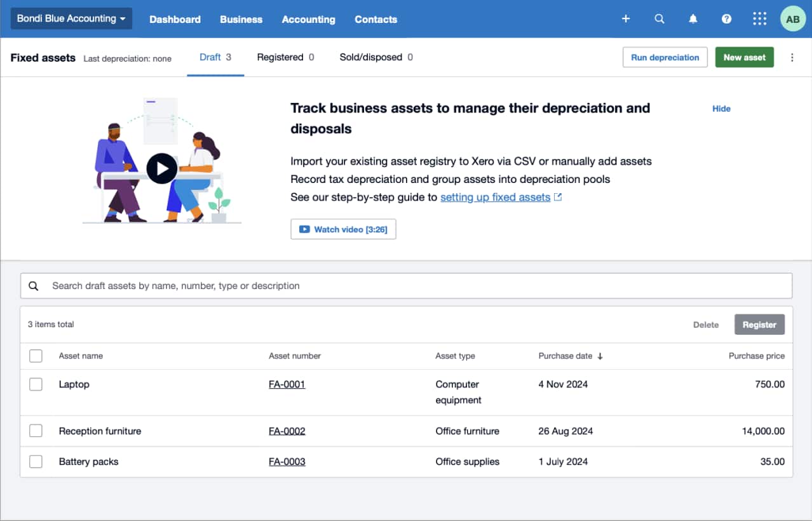812x521 pixels.
Task: Expand the Bondi Blue Accounting organisation dropdown
Action: (71, 18)
